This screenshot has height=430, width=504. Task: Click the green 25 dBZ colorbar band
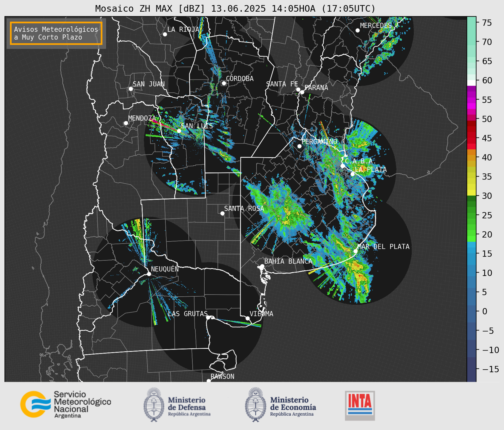coord(471,215)
